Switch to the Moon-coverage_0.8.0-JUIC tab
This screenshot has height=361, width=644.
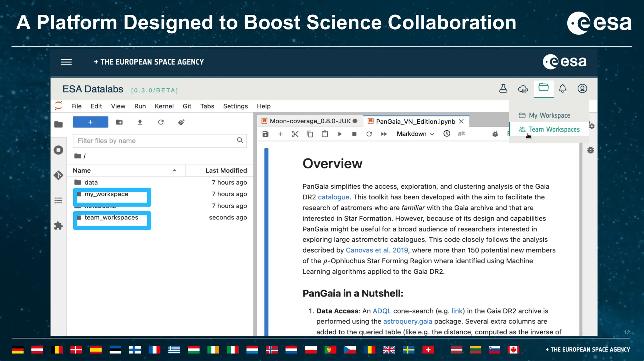click(310, 121)
